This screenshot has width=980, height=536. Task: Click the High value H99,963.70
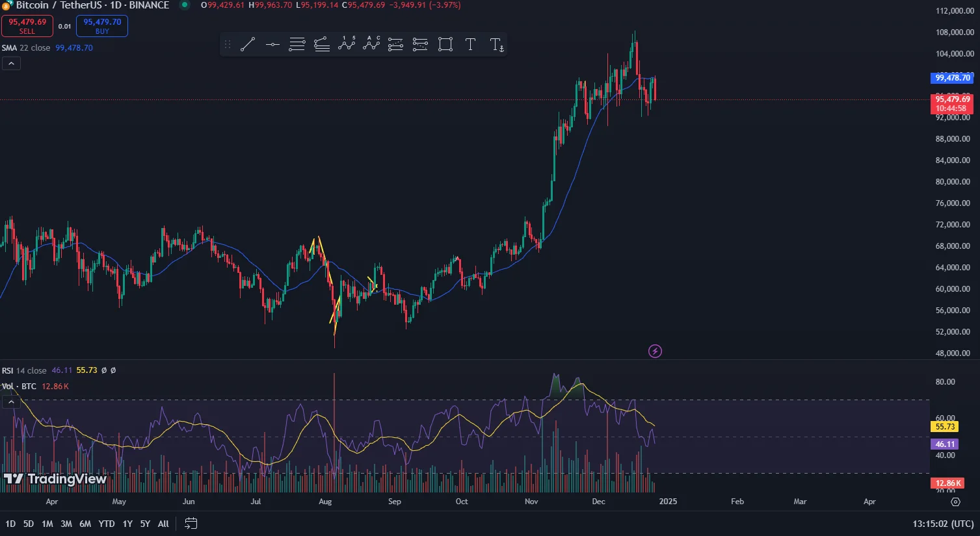point(271,5)
